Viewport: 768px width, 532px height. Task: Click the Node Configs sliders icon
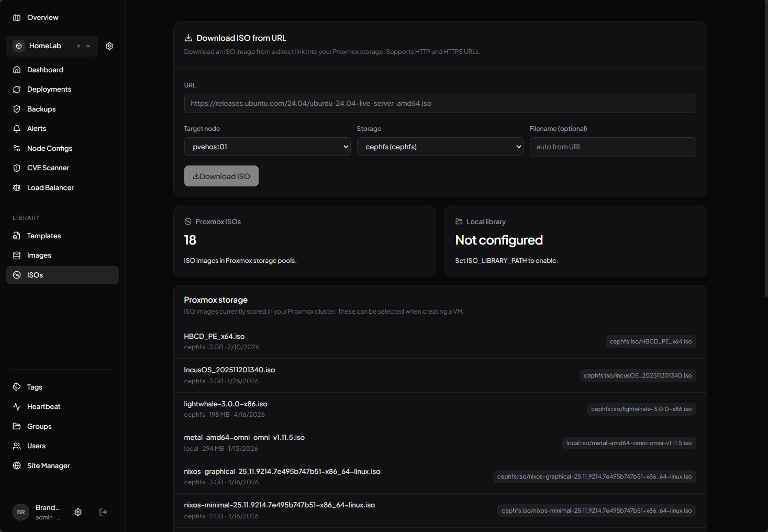tap(17, 148)
